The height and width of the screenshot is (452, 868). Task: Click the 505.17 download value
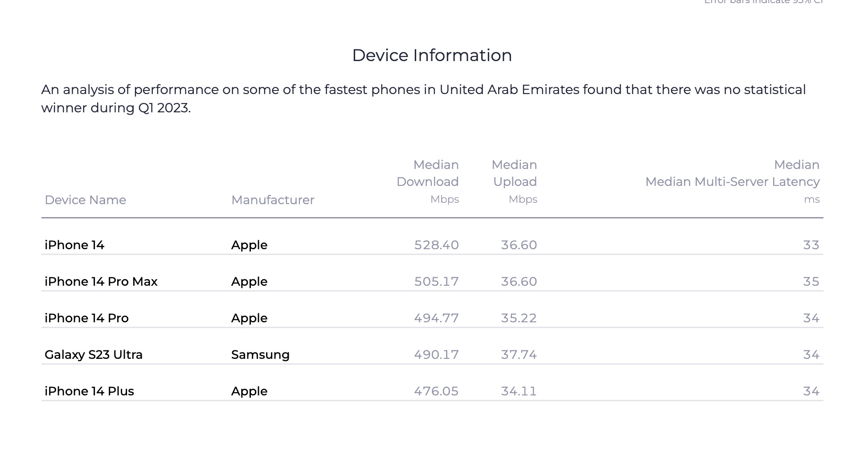pos(436,281)
